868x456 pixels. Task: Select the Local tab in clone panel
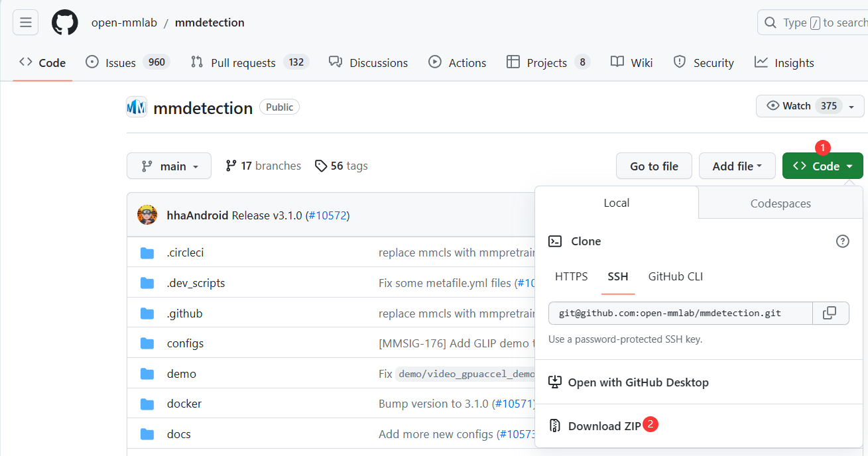pyautogui.click(x=617, y=203)
